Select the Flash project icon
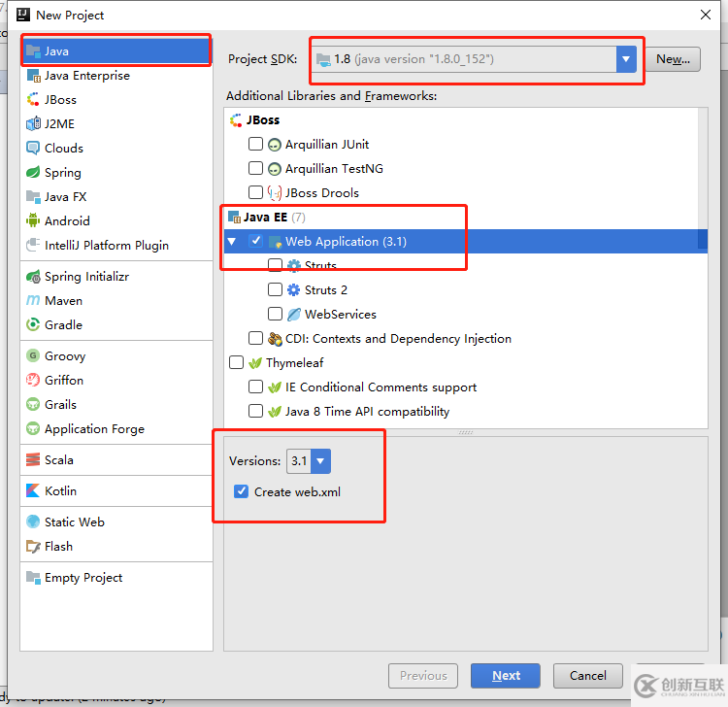This screenshot has height=707, width=728. 33,547
